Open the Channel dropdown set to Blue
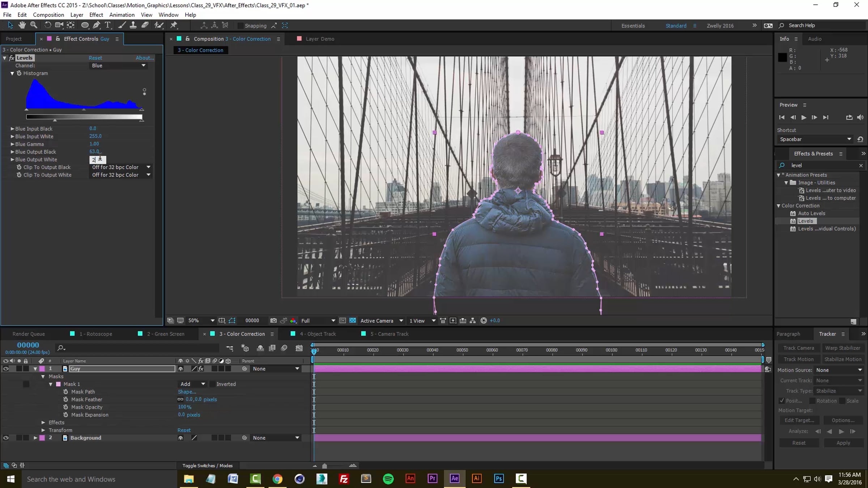The width and height of the screenshot is (868, 488). (x=118, y=65)
